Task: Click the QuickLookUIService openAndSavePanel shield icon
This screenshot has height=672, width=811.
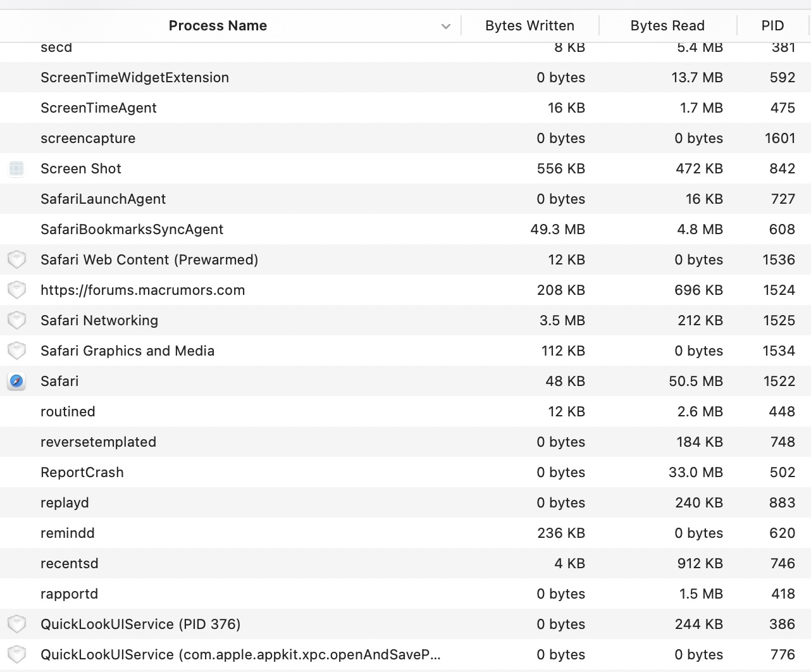Action: (16, 654)
